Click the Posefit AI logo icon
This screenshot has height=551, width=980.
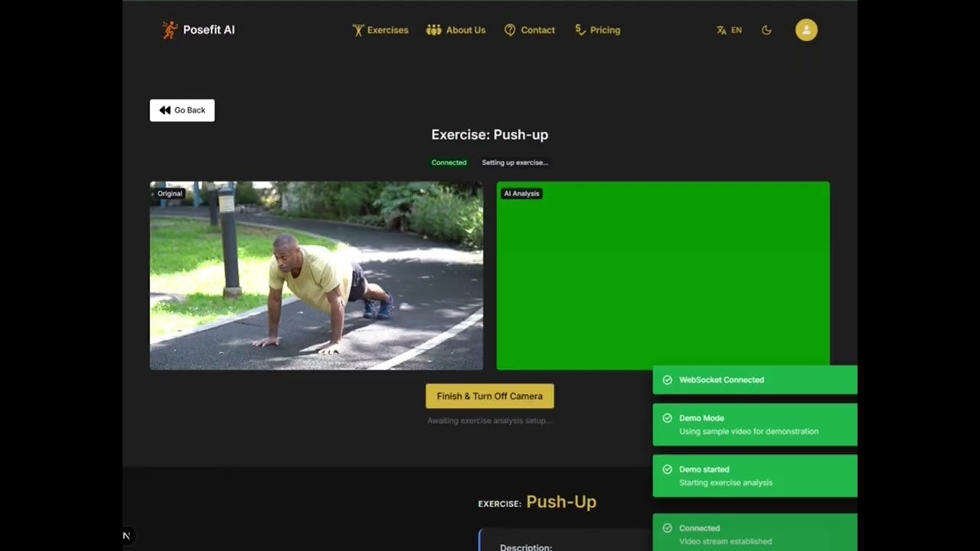(169, 29)
